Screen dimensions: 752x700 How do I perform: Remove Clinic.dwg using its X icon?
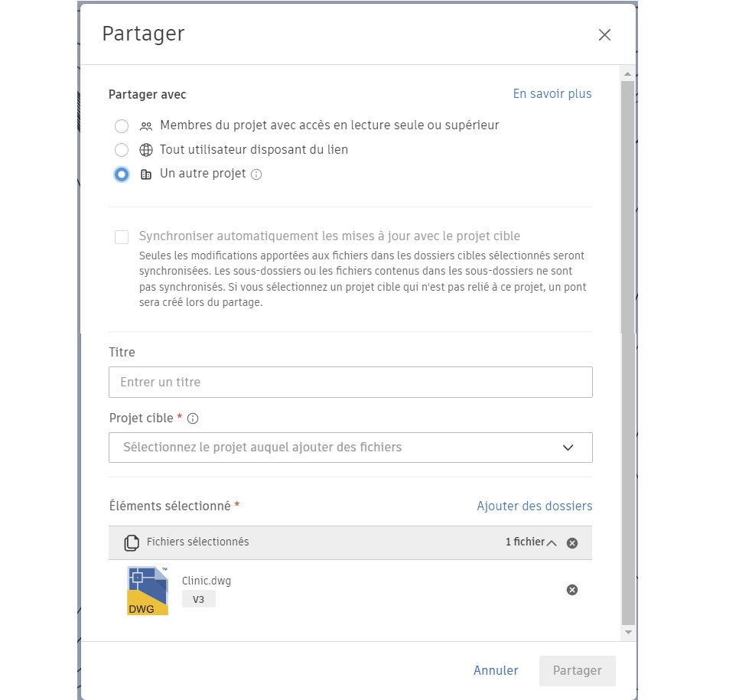tap(571, 589)
